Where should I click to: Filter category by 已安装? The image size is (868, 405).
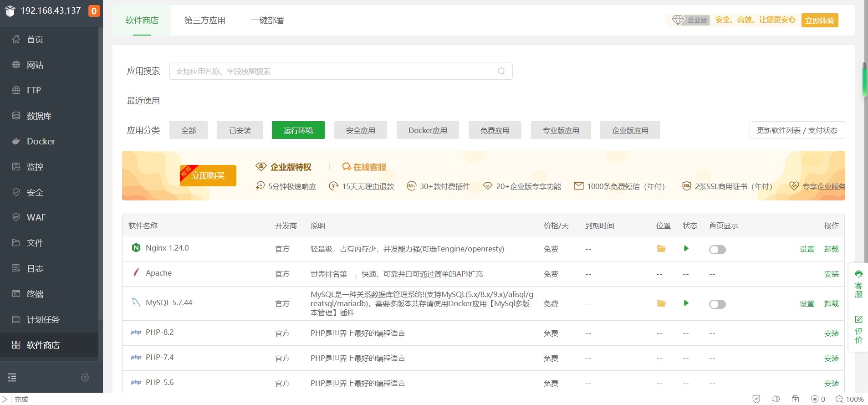[240, 130]
